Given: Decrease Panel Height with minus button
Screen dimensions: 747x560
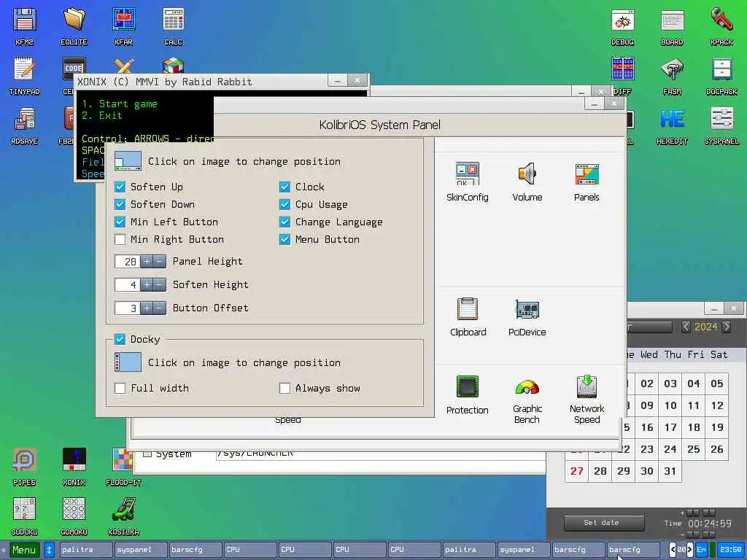Looking at the screenshot, I should click(160, 262).
